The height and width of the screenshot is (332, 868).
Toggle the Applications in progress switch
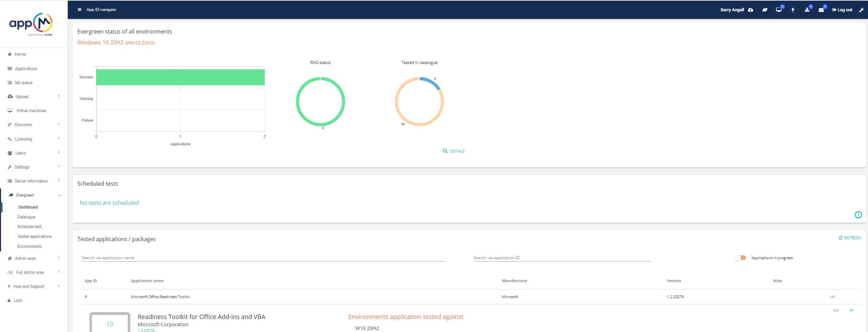(740, 257)
